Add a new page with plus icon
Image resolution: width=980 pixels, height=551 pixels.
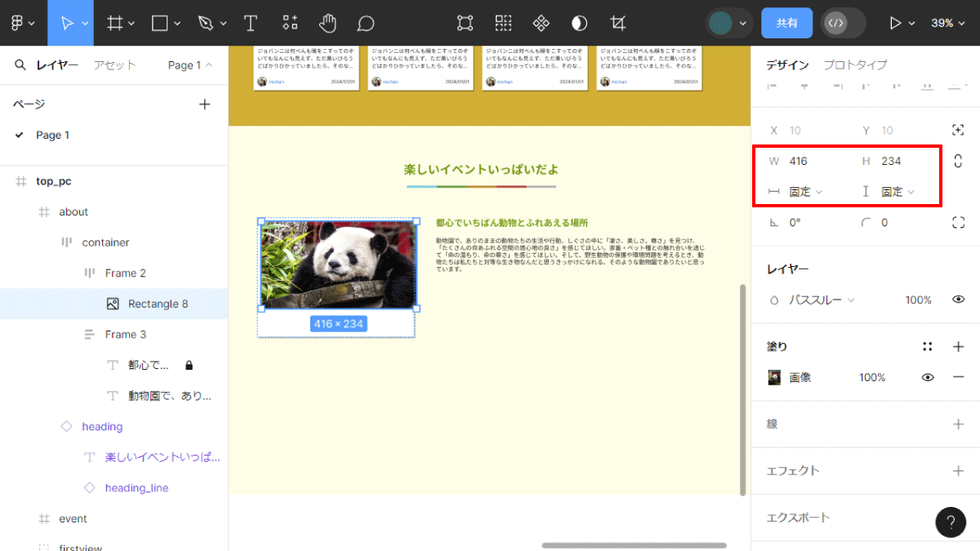pyautogui.click(x=205, y=104)
